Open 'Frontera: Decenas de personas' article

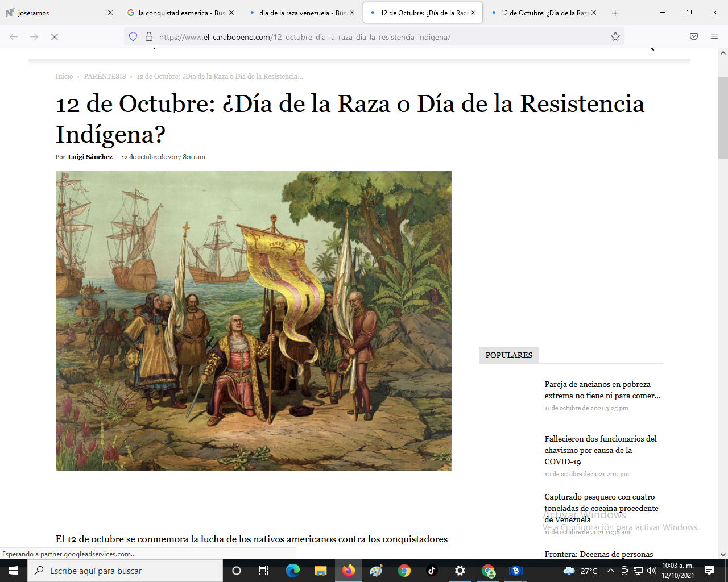599,554
